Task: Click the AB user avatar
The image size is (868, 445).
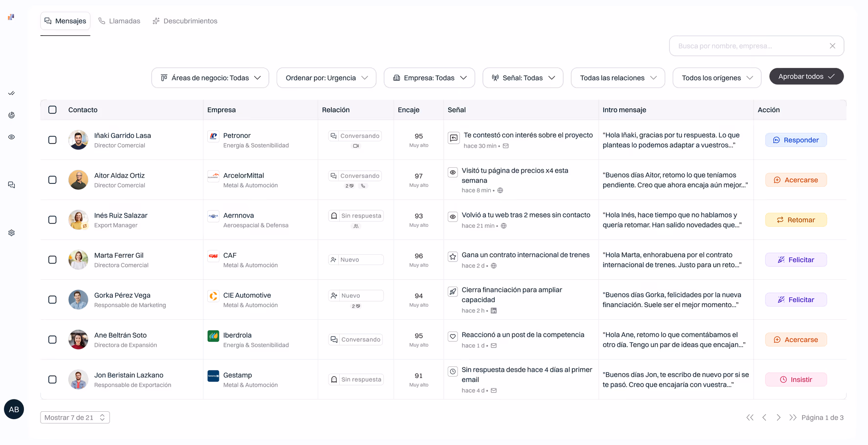Action: (x=14, y=409)
